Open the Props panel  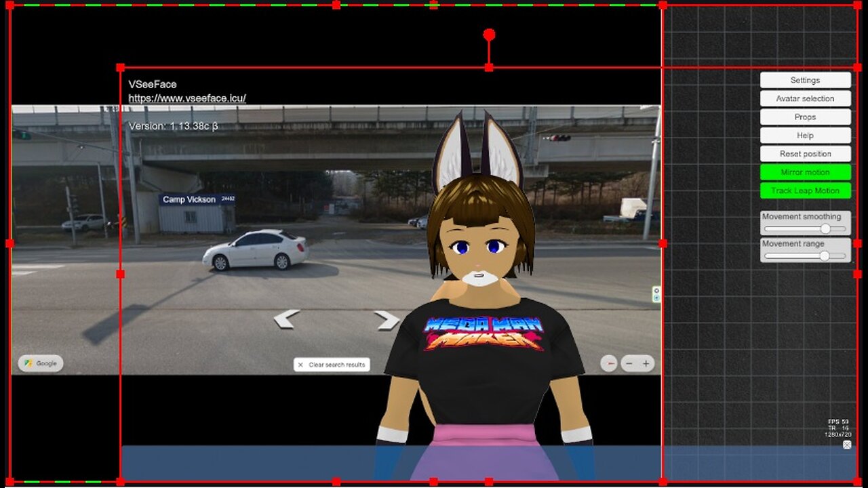(805, 117)
